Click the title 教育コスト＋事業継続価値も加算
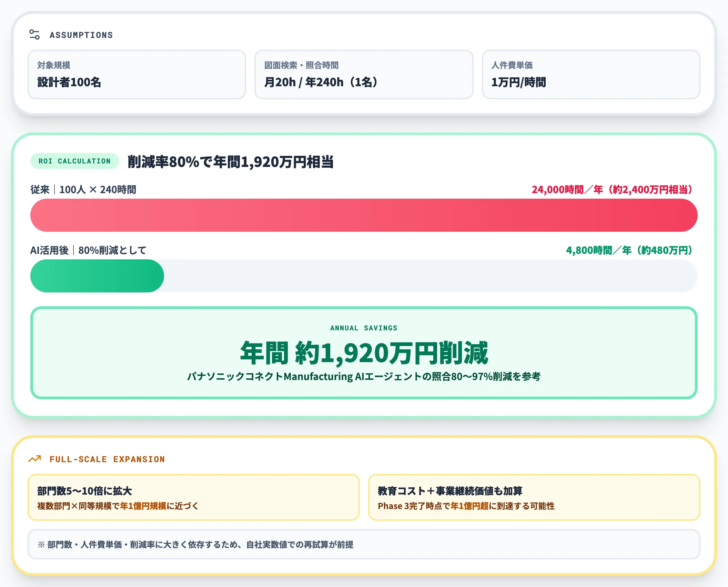This screenshot has width=728, height=587. click(450, 491)
